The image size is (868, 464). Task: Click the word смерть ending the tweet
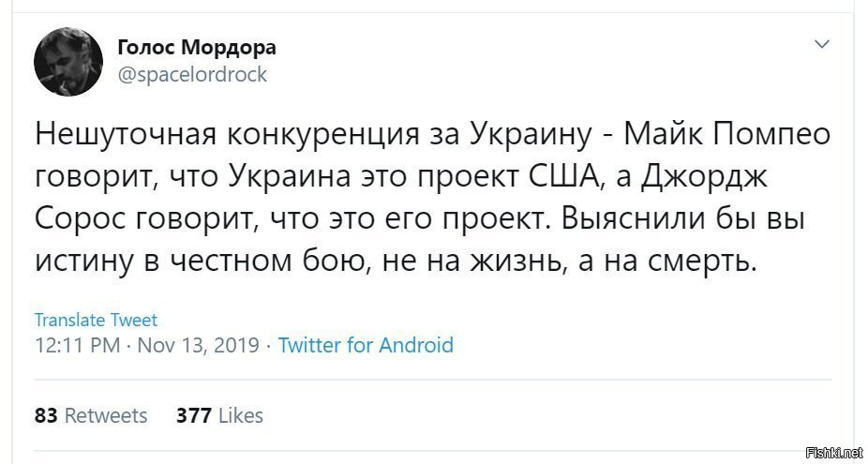tap(702, 262)
